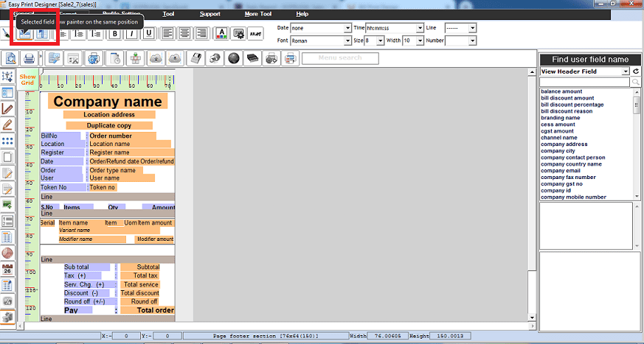Click the magnifier search icon in field panel
The width and height of the screenshot is (644, 344).
point(636,82)
